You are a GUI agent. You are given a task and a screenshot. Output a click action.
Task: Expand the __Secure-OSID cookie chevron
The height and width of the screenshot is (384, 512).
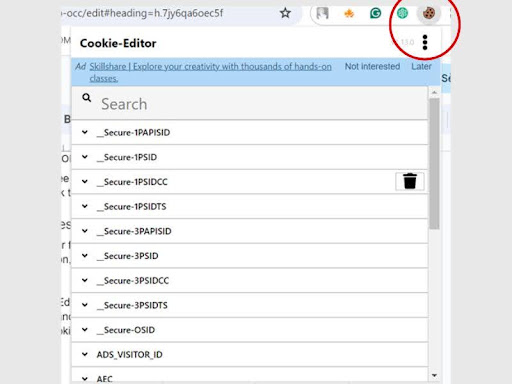[x=85, y=330]
